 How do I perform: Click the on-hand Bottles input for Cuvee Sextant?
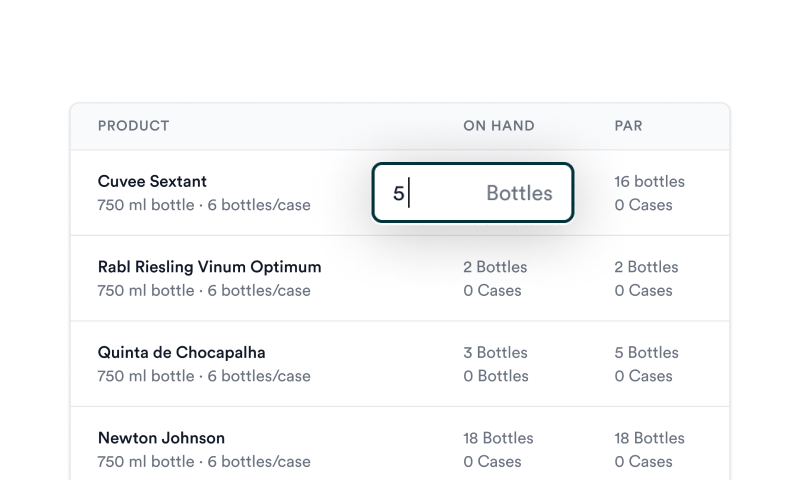[473, 193]
